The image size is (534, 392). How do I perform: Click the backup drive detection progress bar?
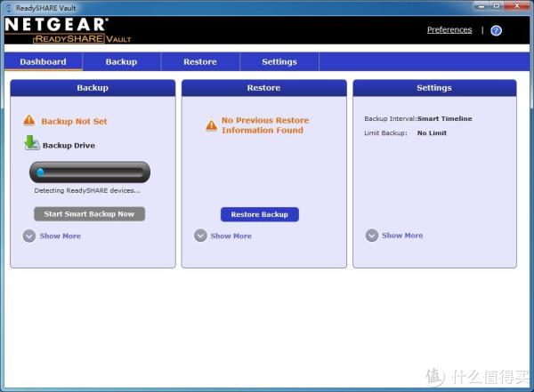90,172
